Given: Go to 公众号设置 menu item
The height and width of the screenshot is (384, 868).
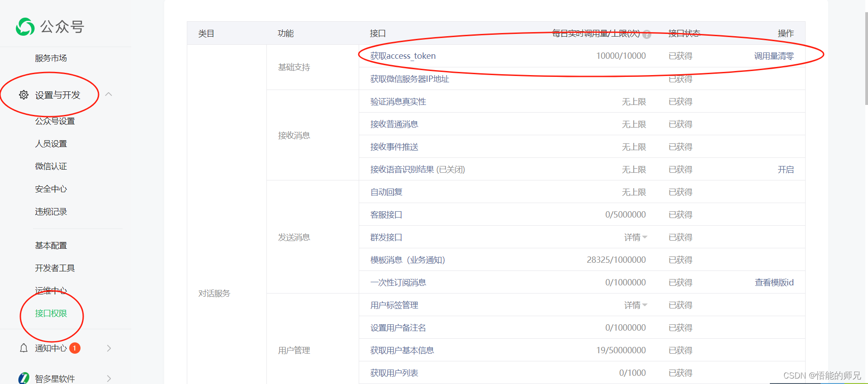Looking at the screenshot, I should (55, 121).
